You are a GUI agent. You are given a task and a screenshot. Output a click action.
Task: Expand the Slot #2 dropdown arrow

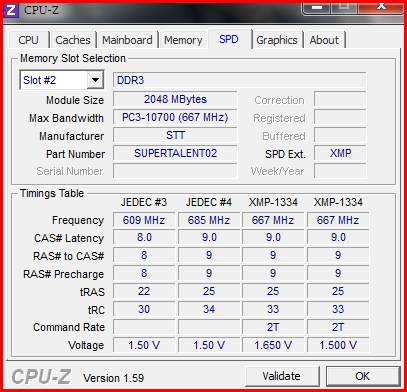(95, 80)
